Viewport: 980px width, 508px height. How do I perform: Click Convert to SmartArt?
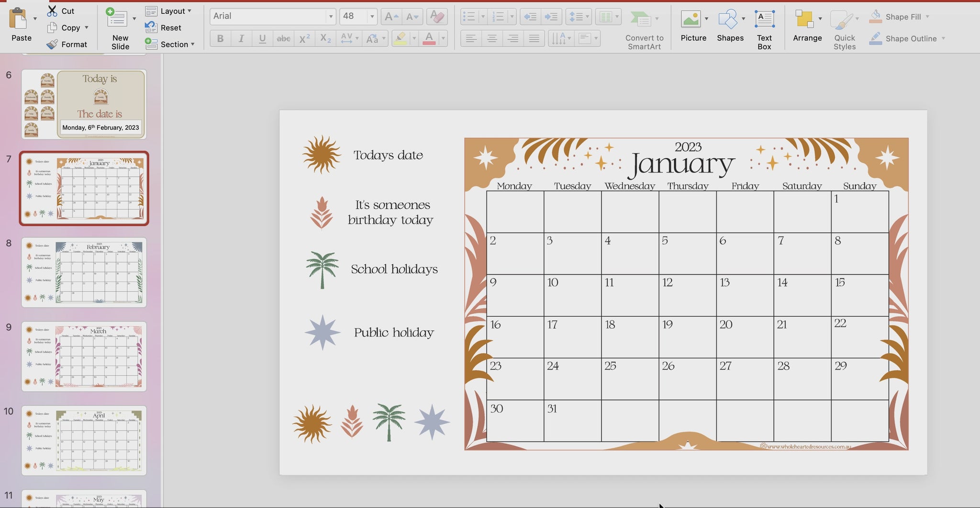click(x=644, y=30)
